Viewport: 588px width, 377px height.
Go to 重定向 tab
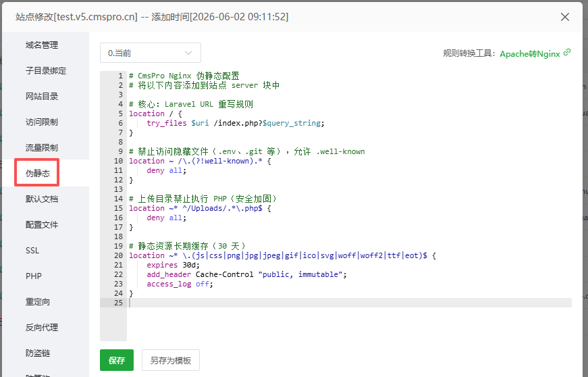click(38, 302)
